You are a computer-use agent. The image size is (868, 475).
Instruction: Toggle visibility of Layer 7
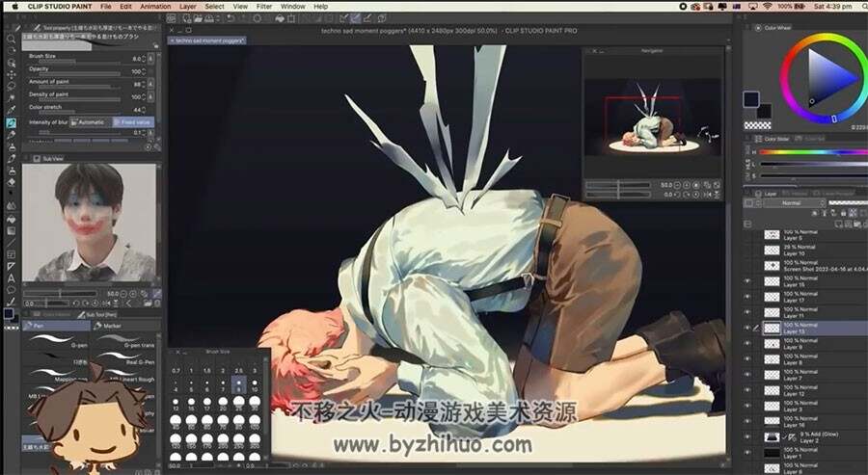(x=747, y=375)
